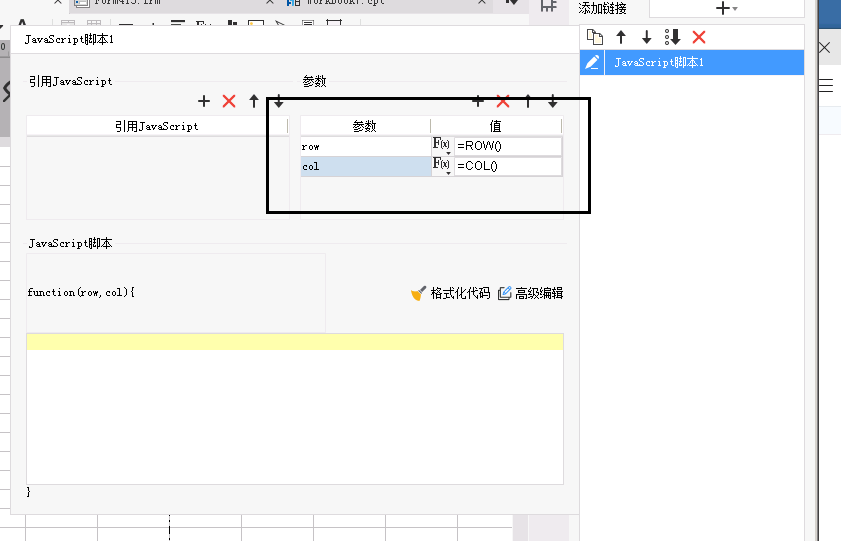Open the 添加链接 add-link plus dropdown
The width and height of the screenshot is (841, 541).
726,8
